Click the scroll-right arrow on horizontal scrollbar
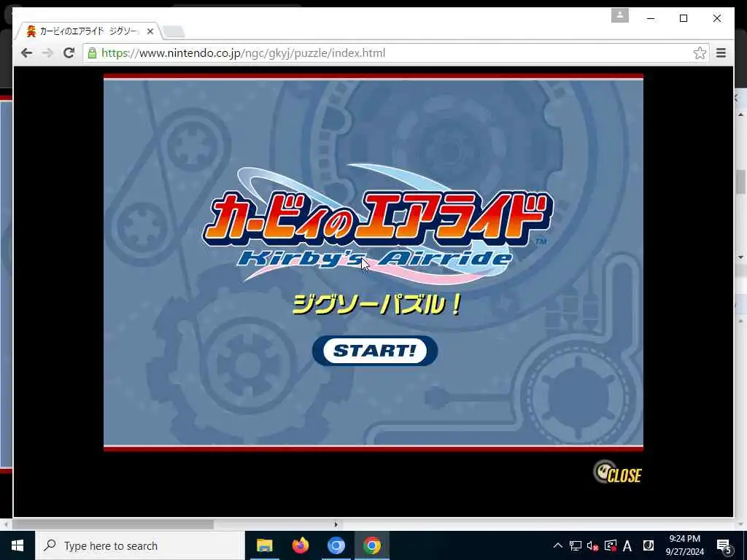This screenshot has width=747, height=560. tap(336, 524)
